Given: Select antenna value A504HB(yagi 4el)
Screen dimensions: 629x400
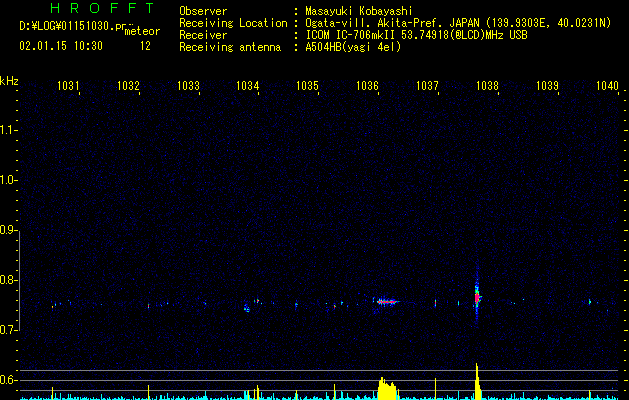Looking at the screenshot, I should 353,47.
